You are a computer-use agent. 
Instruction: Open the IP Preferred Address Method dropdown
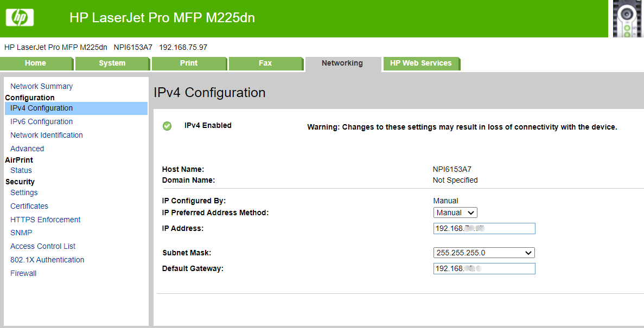coord(455,213)
